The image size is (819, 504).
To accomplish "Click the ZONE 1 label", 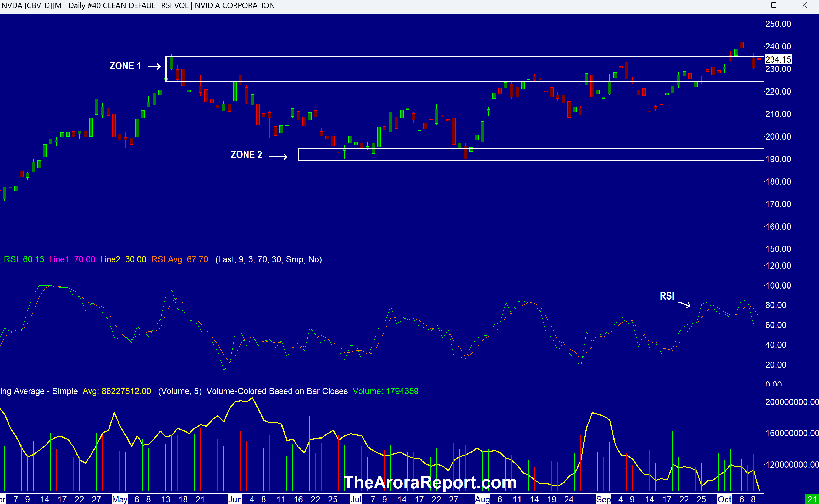I will point(125,66).
